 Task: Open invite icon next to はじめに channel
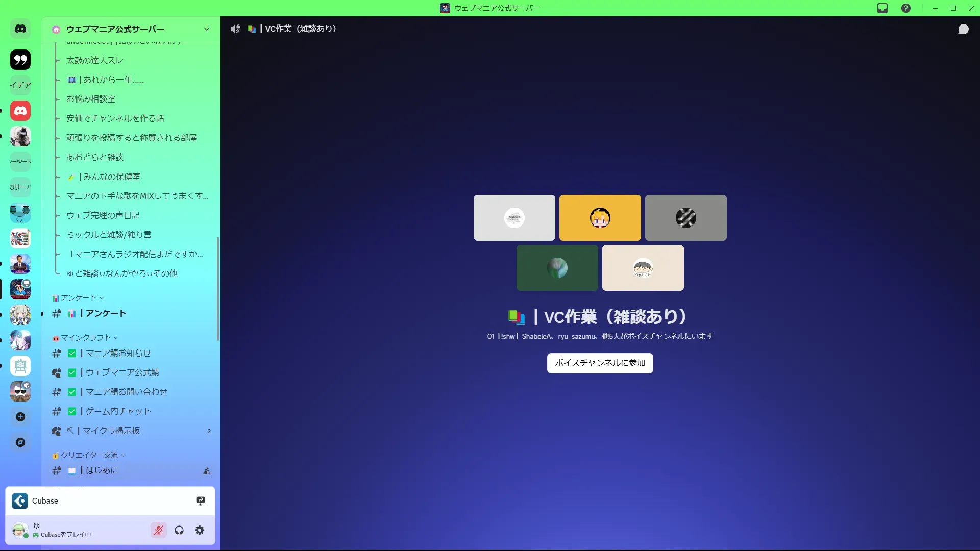[207, 471]
